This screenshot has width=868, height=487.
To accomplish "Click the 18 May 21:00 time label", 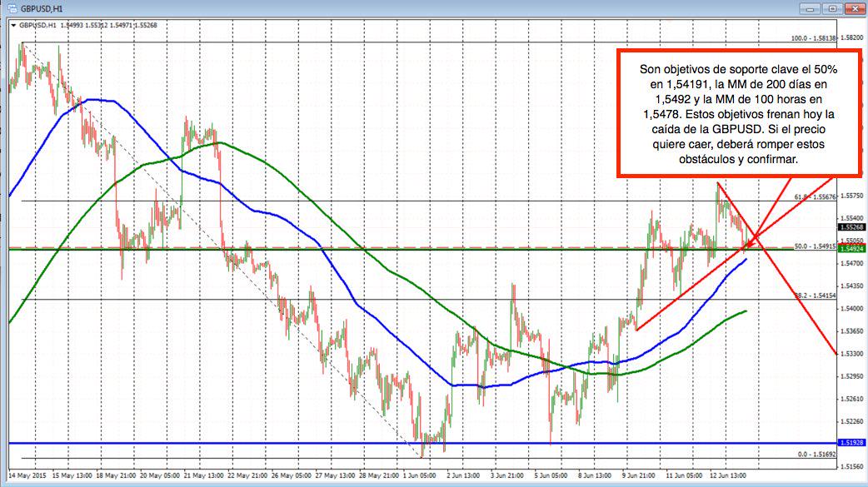I will 116,475.
